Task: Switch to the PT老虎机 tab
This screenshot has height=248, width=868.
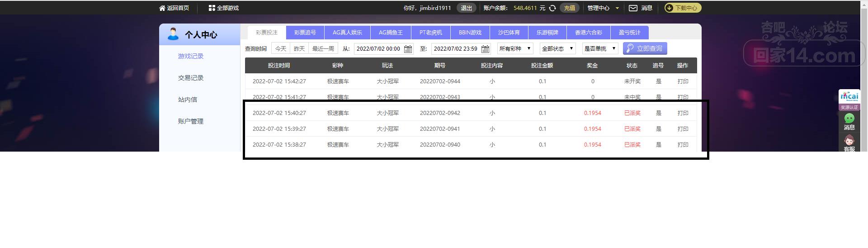Action: coord(431,33)
